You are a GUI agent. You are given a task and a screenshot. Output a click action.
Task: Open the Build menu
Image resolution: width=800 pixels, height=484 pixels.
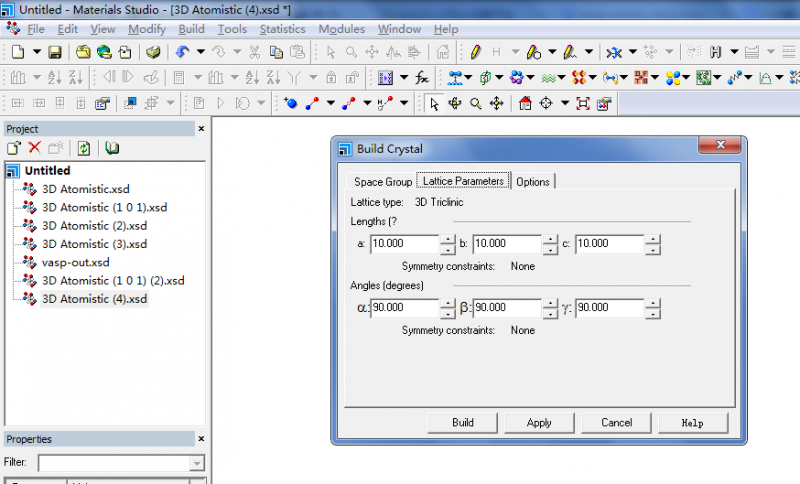click(x=191, y=29)
